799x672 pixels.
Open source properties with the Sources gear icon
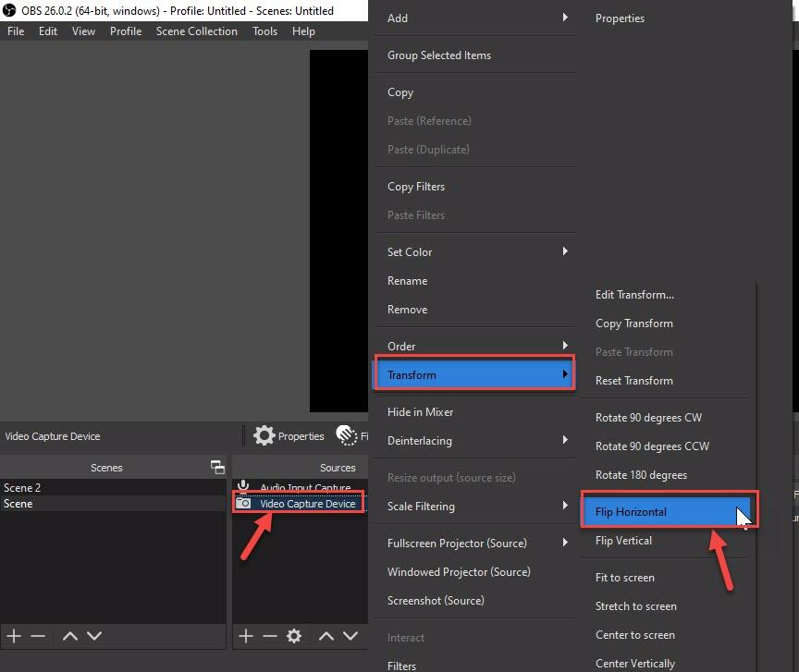pos(294,636)
